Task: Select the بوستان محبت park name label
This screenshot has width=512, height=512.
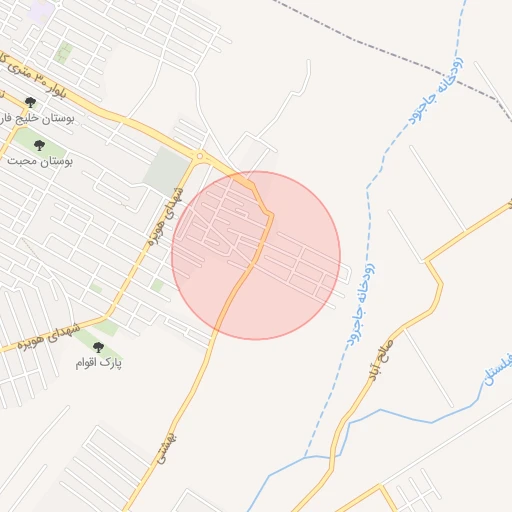Action: 40,161
